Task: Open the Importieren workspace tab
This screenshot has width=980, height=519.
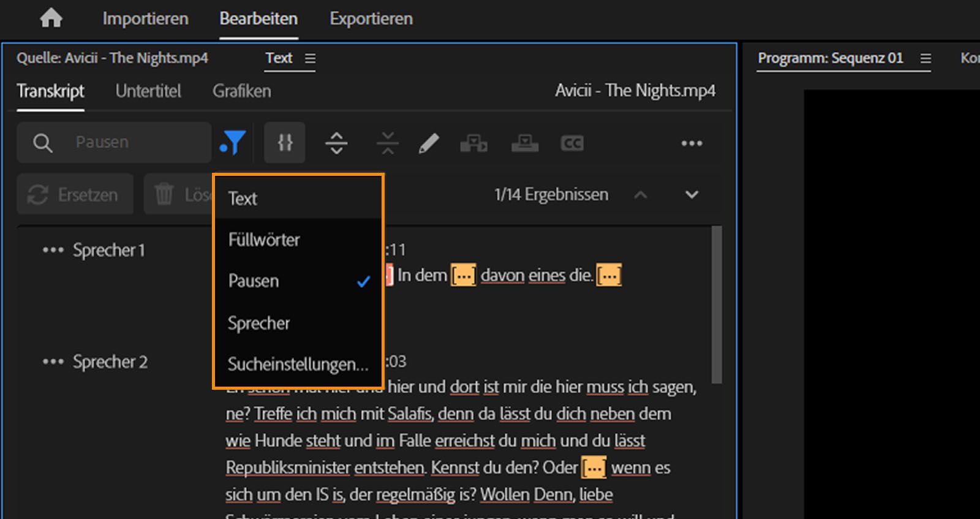Action: click(x=145, y=19)
